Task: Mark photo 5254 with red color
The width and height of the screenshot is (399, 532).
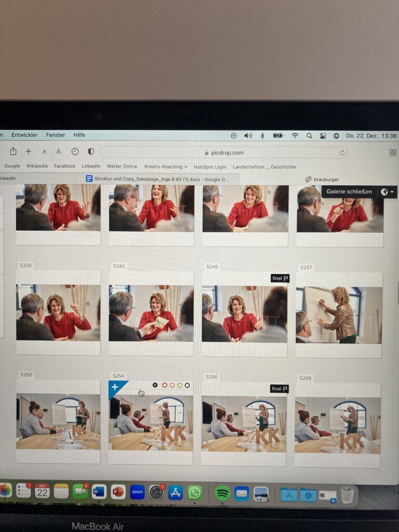Action: [165, 385]
